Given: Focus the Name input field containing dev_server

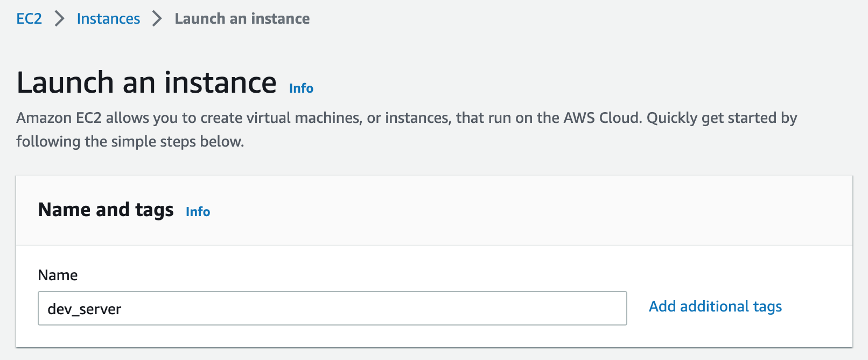Looking at the screenshot, I should point(332,308).
